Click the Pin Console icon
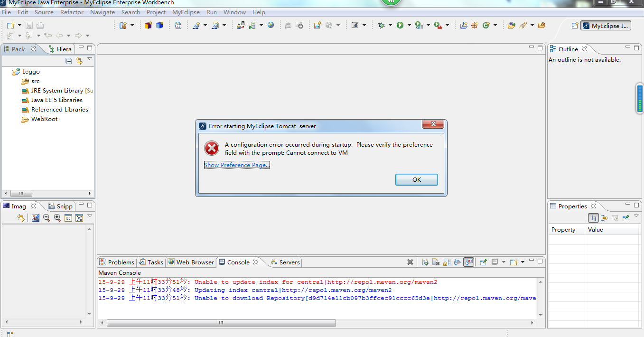The image size is (644, 337). [483, 262]
